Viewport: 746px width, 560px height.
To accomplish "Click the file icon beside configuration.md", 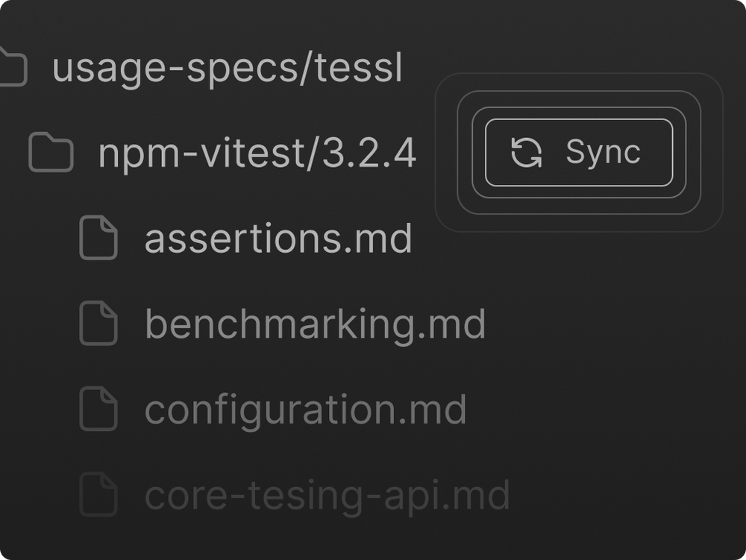I will [98, 409].
